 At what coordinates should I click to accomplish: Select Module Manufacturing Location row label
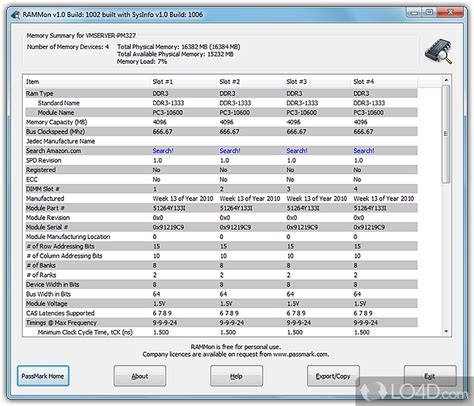(x=68, y=237)
